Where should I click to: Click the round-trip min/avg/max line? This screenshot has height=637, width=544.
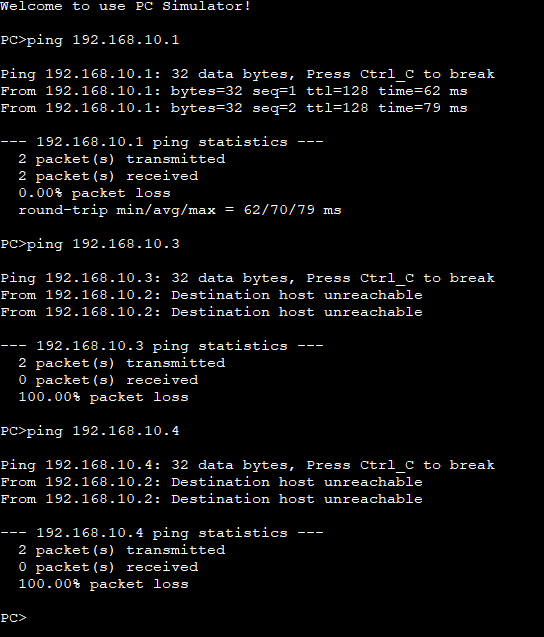(x=180, y=210)
